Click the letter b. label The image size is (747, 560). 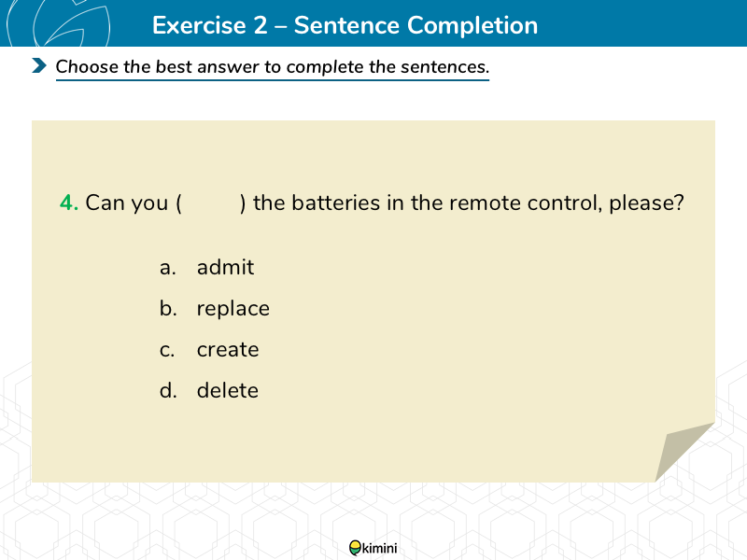tap(168, 309)
